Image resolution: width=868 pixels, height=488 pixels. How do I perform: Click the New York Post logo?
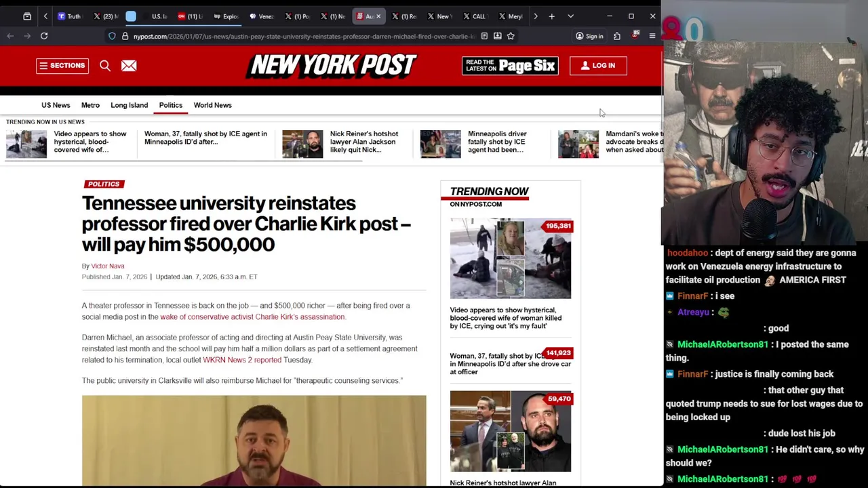(x=331, y=65)
